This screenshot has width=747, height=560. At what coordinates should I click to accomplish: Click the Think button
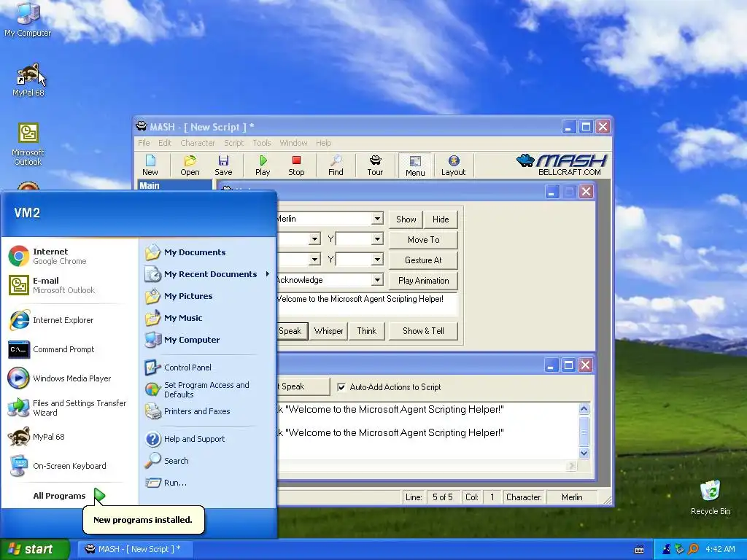coord(366,331)
